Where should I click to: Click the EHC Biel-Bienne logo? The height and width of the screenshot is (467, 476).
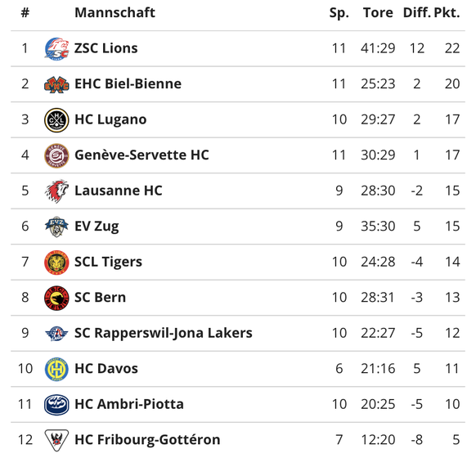pos(56,84)
